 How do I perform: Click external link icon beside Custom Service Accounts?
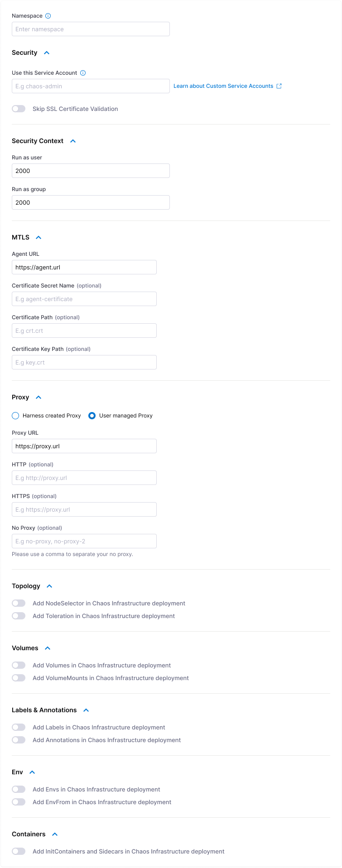pyautogui.click(x=279, y=86)
